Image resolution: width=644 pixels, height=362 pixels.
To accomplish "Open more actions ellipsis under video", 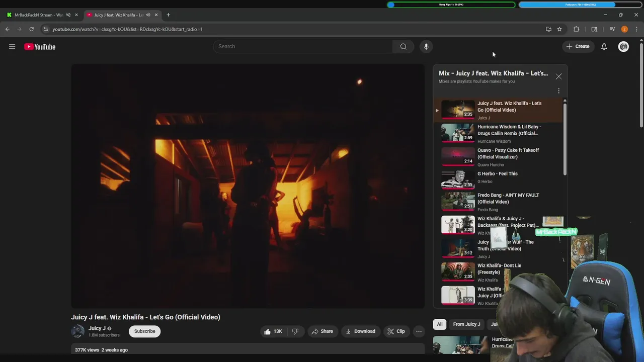I will [419, 331].
